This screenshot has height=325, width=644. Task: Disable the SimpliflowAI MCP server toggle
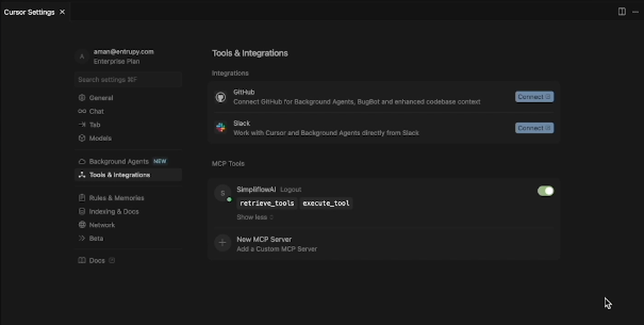(x=545, y=191)
